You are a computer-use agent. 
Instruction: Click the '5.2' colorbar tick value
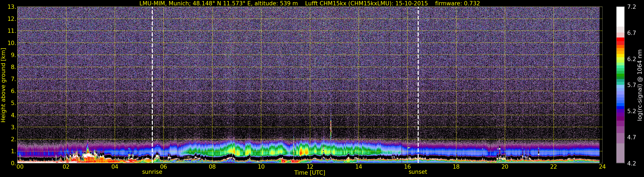click(632, 111)
